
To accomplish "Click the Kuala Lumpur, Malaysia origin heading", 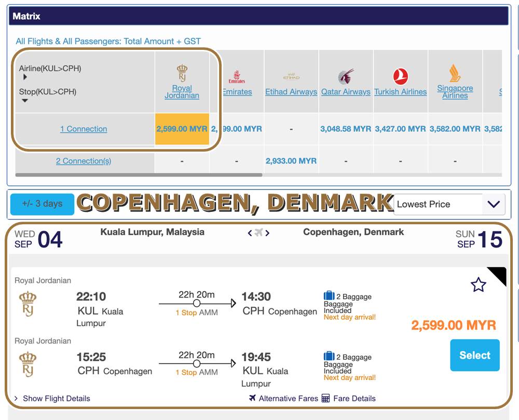I will pos(152,232).
